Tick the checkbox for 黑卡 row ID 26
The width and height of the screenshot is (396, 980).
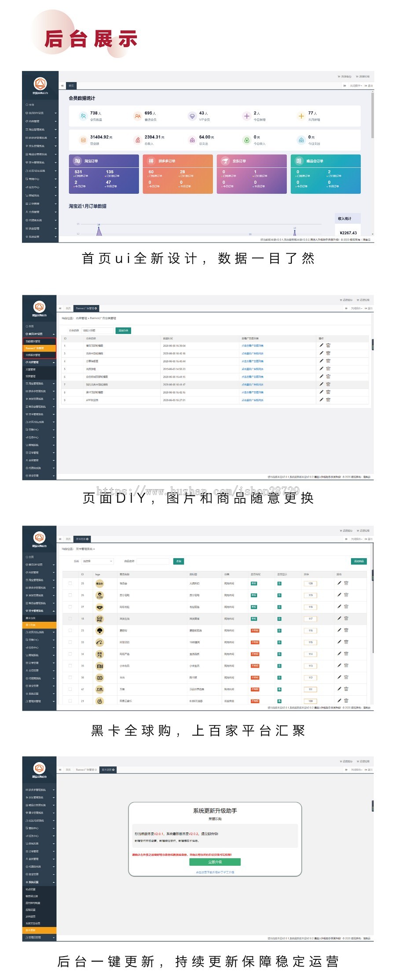coord(70,595)
